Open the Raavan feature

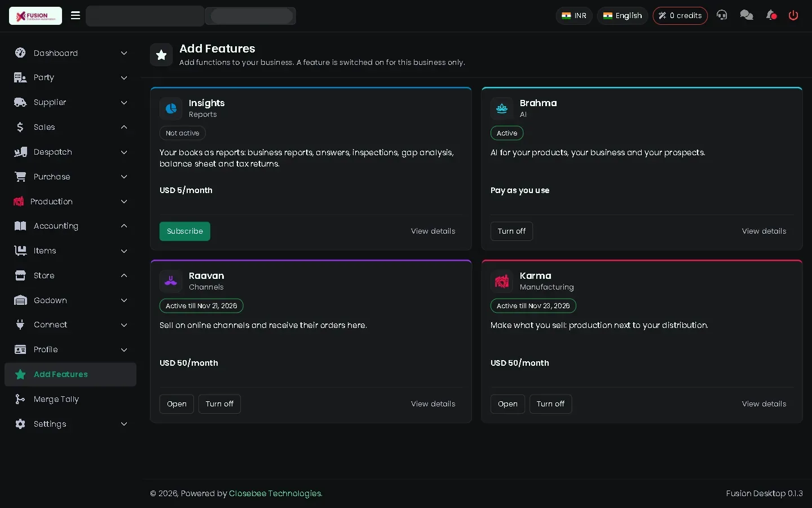click(x=176, y=404)
